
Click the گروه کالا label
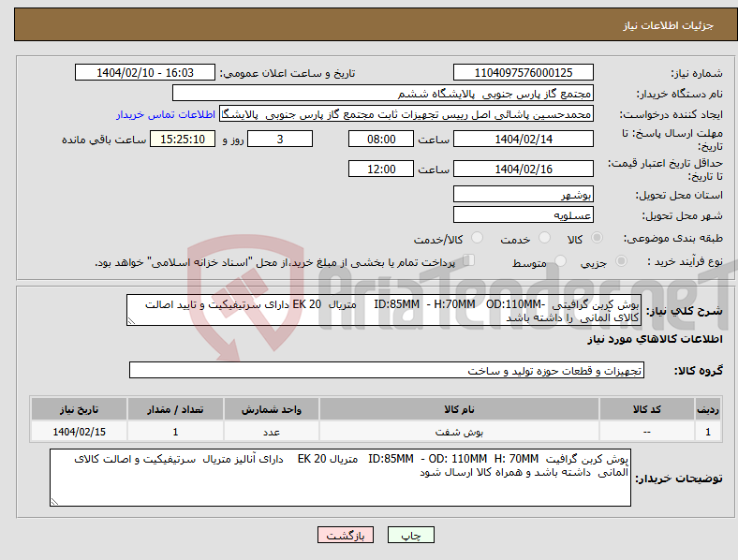coord(699,371)
